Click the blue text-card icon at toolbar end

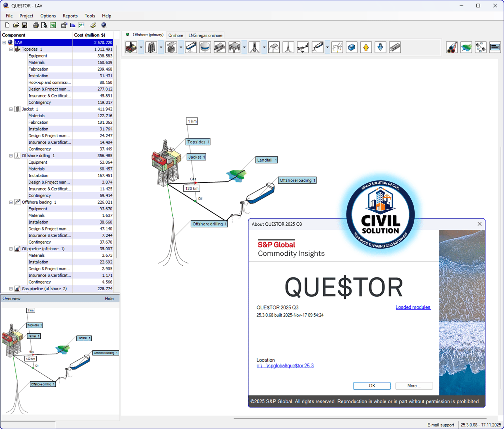pos(495,47)
